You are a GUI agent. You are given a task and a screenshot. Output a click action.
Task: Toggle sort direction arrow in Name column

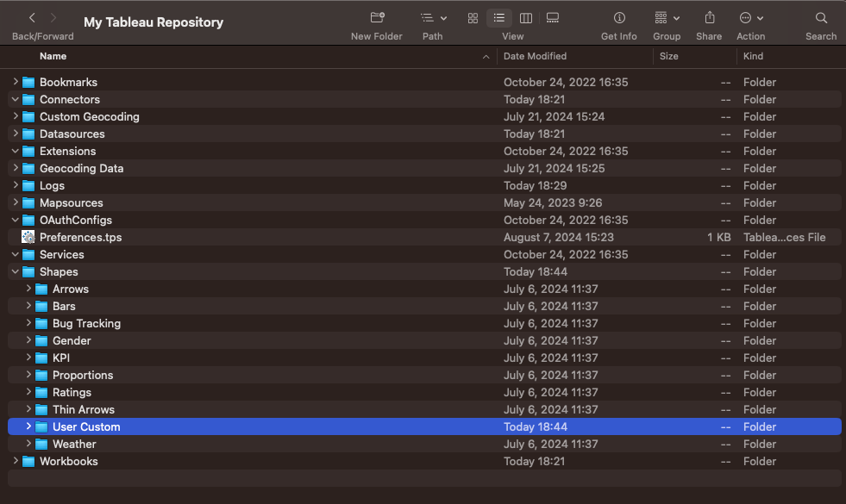pyautogui.click(x=486, y=57)
